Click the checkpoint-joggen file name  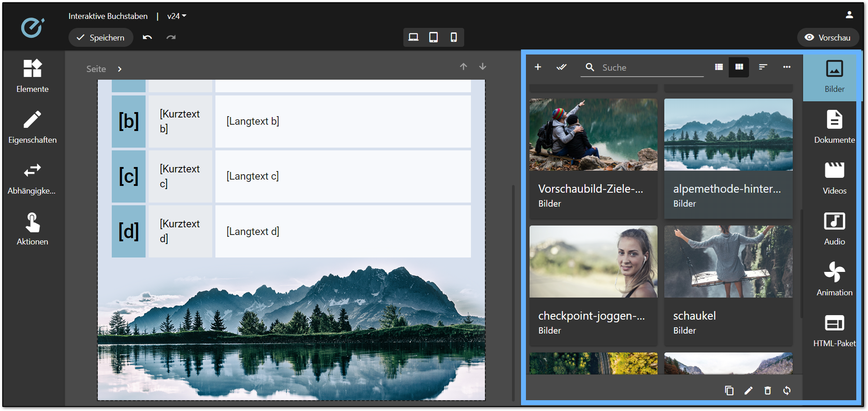[591, 316]
